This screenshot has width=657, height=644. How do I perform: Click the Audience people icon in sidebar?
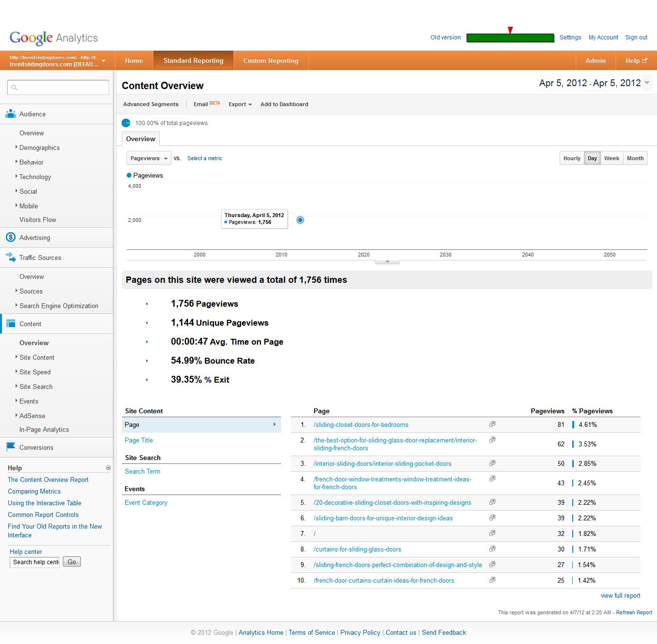click(x=10, y=114)
